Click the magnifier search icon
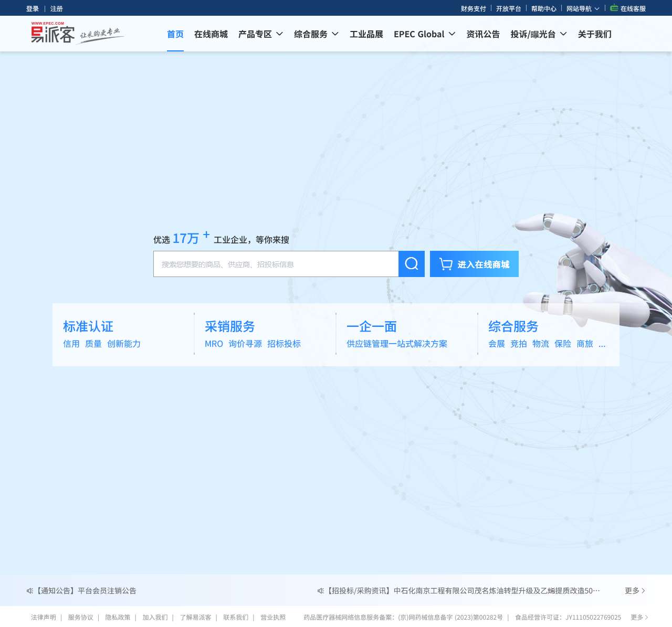This screenshot has height=627, width=672. [412, 264]
